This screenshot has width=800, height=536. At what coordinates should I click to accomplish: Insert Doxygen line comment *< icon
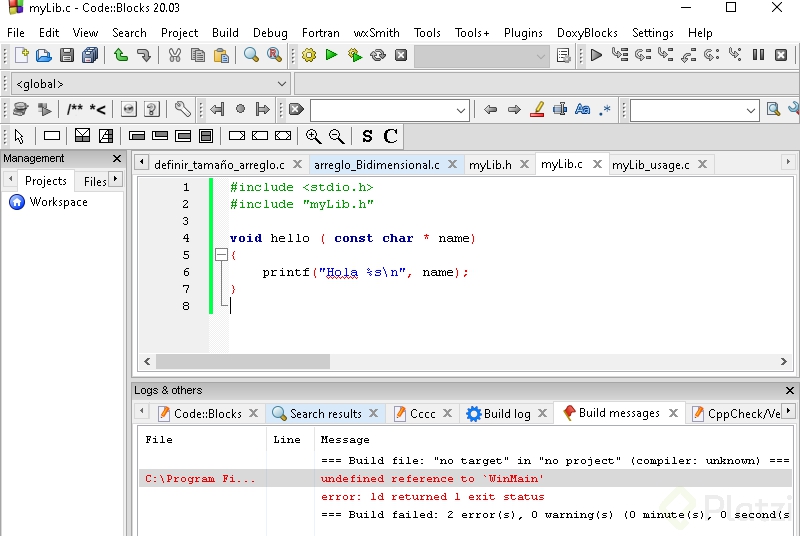click(x=97, y=109)
